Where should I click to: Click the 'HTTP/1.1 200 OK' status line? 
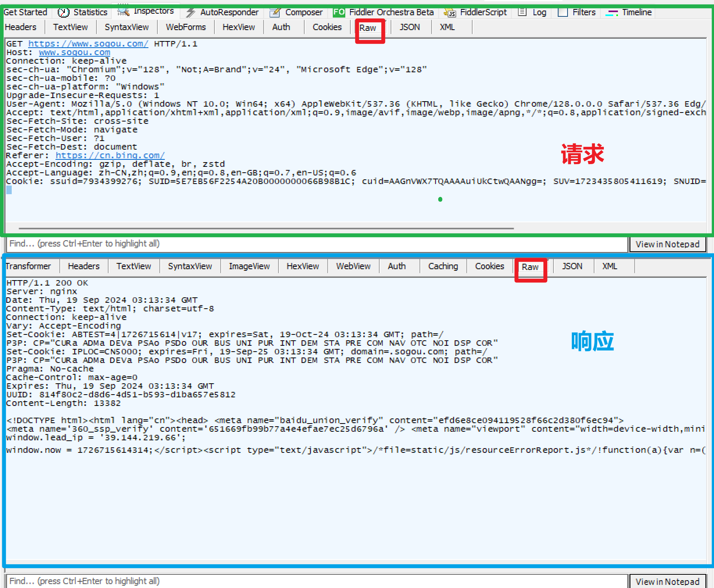tap(47, 283)
